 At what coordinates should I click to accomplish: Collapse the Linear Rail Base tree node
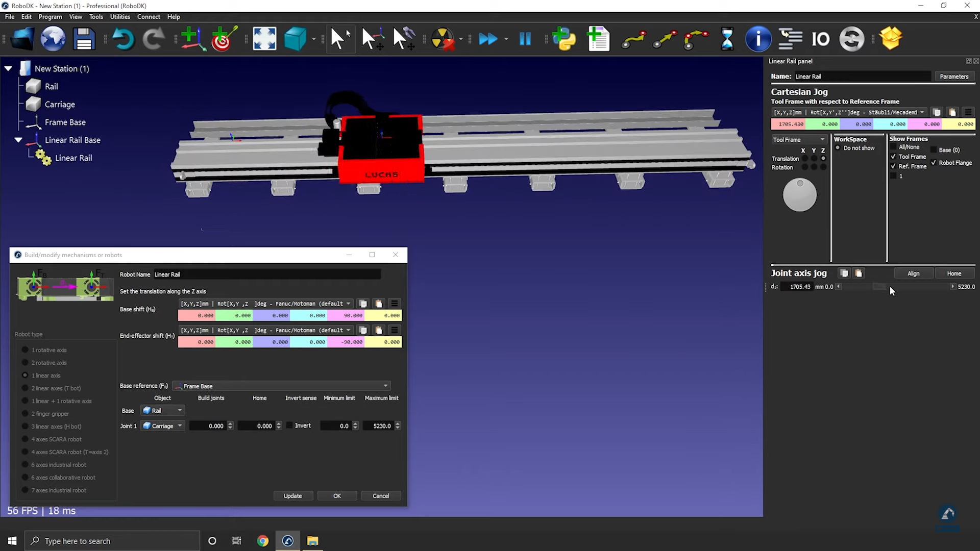click(18, 140)
